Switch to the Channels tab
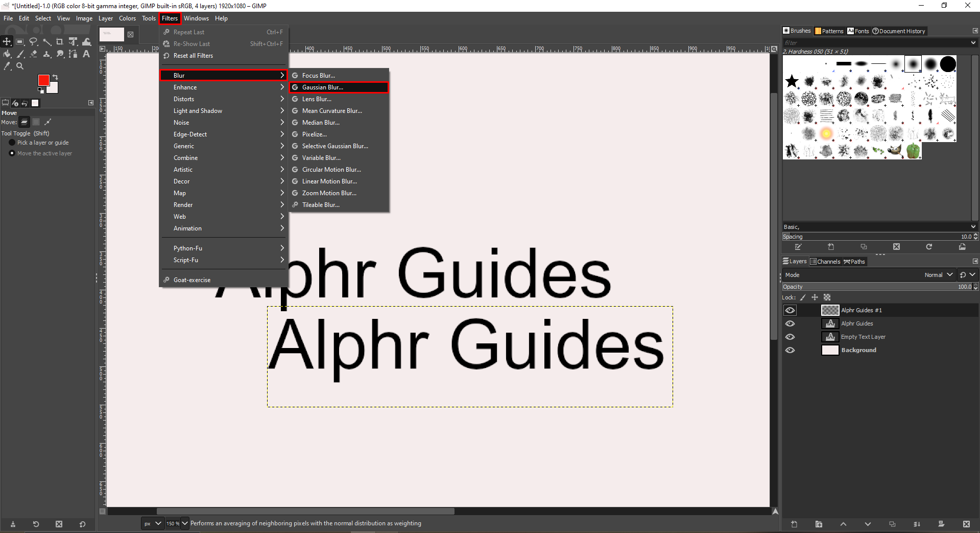Viewport: 980px width, 533px height. point(825,262)
